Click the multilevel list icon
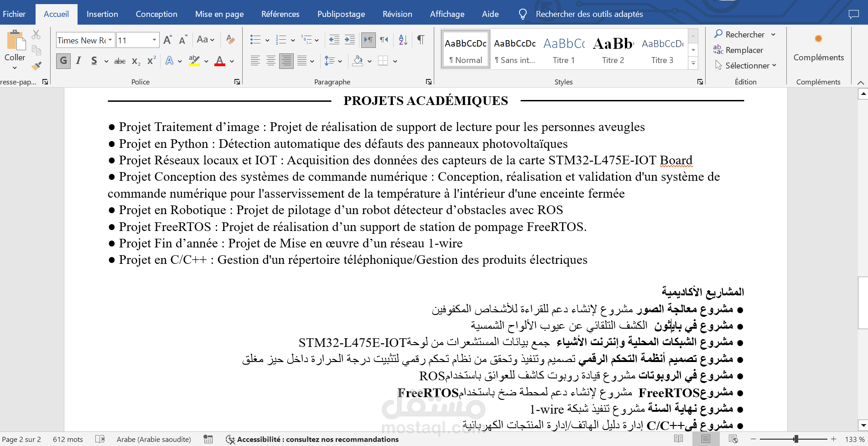The image size is (868, 446). [x=307, y=40]
